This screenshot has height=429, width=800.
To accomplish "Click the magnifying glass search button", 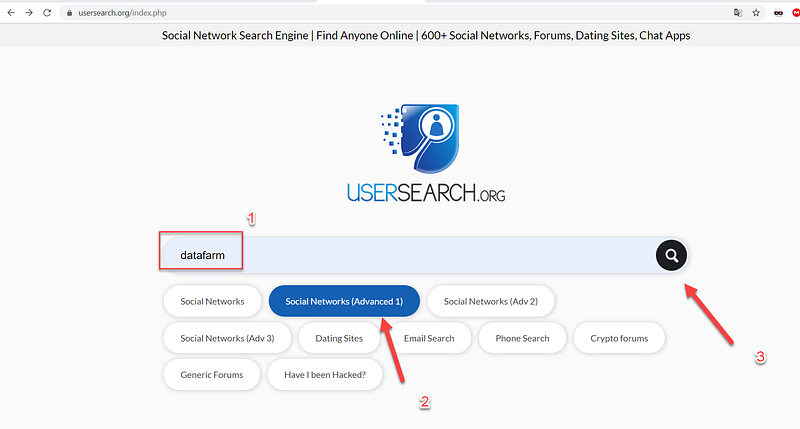I will 671,255.
